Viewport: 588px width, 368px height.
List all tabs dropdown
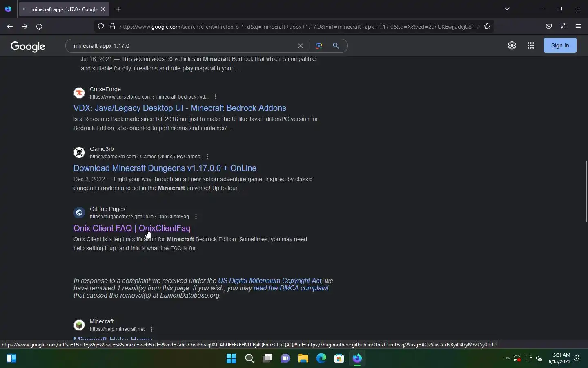(x=507, y=9)
